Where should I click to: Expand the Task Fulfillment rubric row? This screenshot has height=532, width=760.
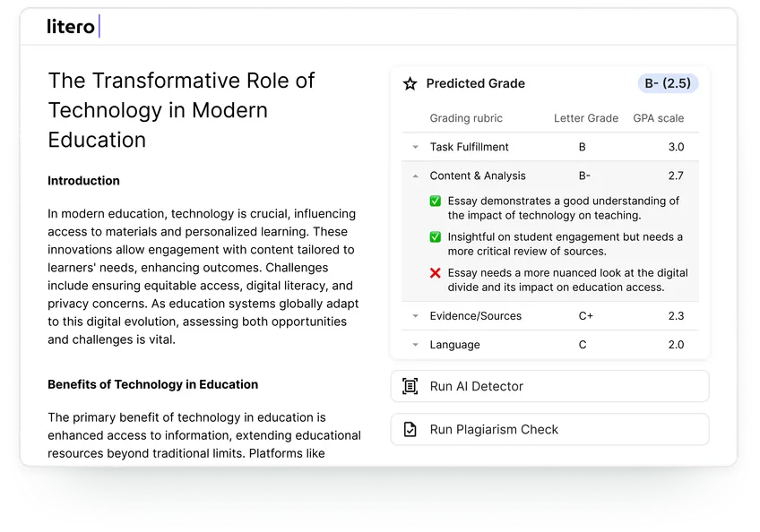(x=415, y=147)
